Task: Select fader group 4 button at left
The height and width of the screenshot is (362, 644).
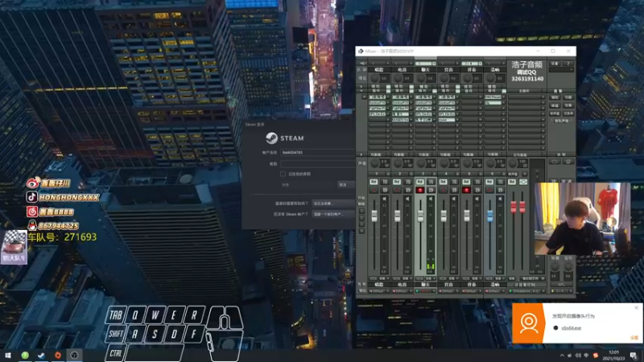Action: tap(361, 231)
